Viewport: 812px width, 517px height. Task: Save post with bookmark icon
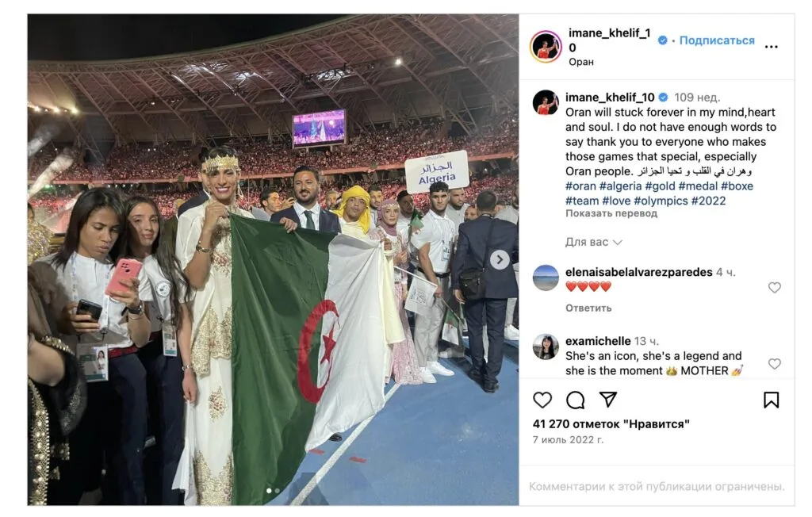(771, 400)
